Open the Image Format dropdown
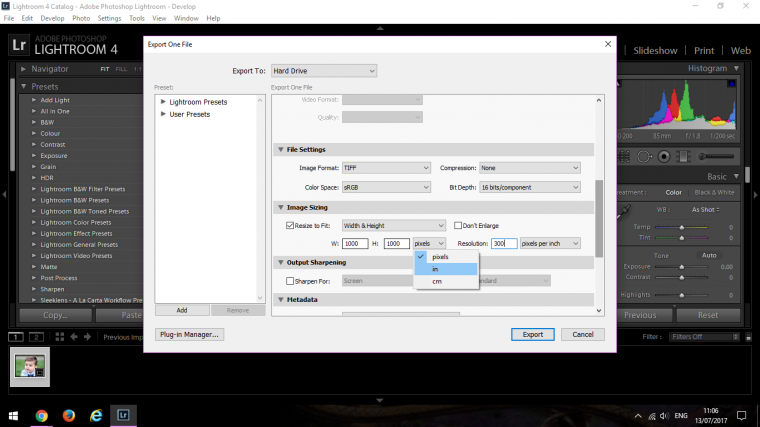The height and width of the screenshot is (427, 760). (x=386, y=168)
